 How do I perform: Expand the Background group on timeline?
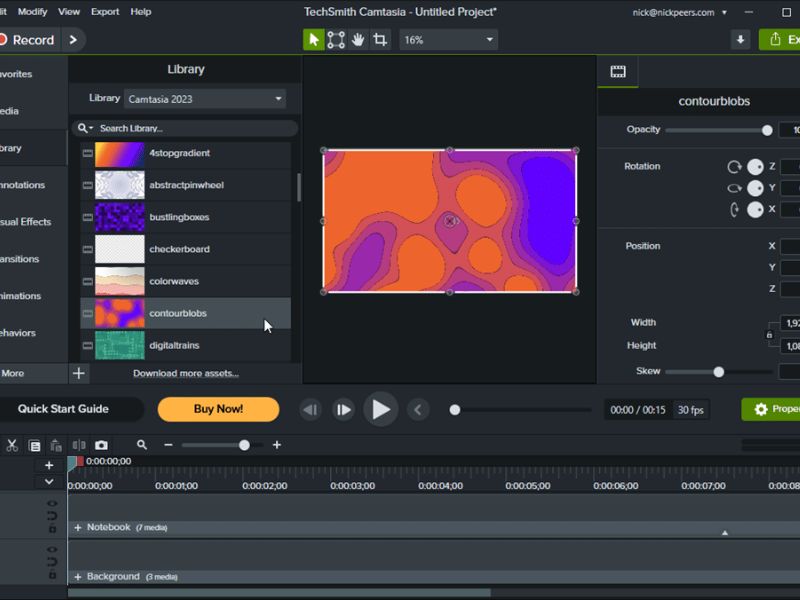(78, 577)
